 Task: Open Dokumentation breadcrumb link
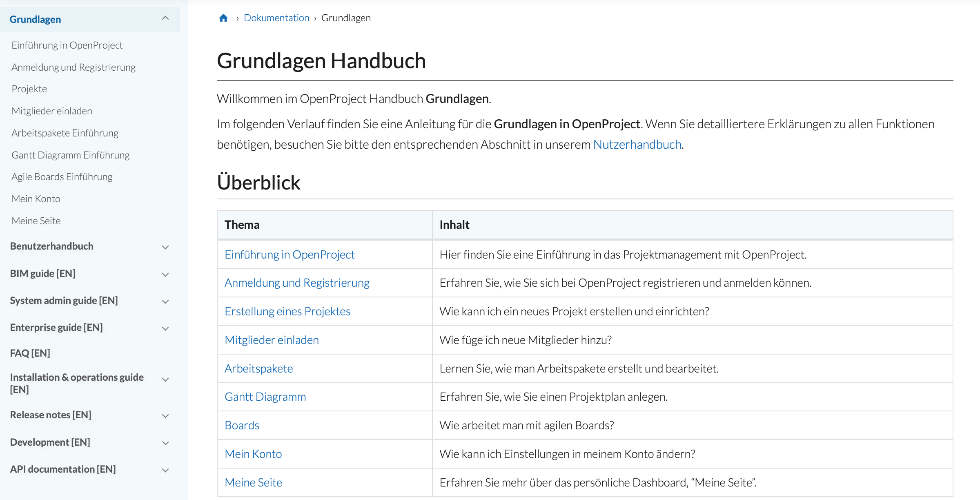point(276,18)
